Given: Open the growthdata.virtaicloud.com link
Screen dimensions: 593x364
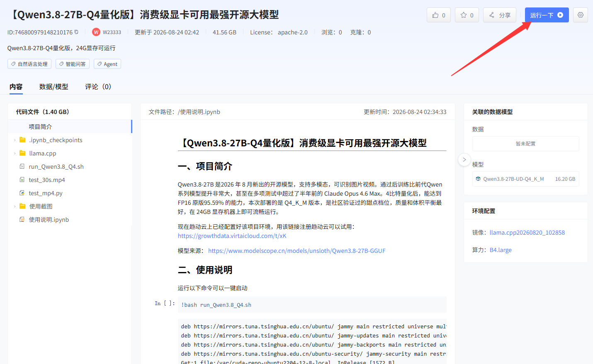Looking at the screenshot, I should (x=232, y=236).
